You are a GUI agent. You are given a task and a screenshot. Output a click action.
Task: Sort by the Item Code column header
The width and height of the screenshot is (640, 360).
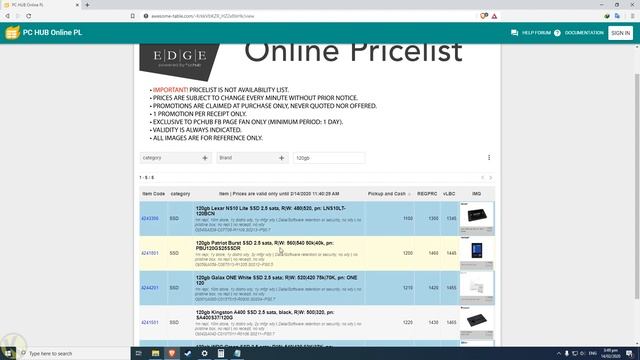153,194
